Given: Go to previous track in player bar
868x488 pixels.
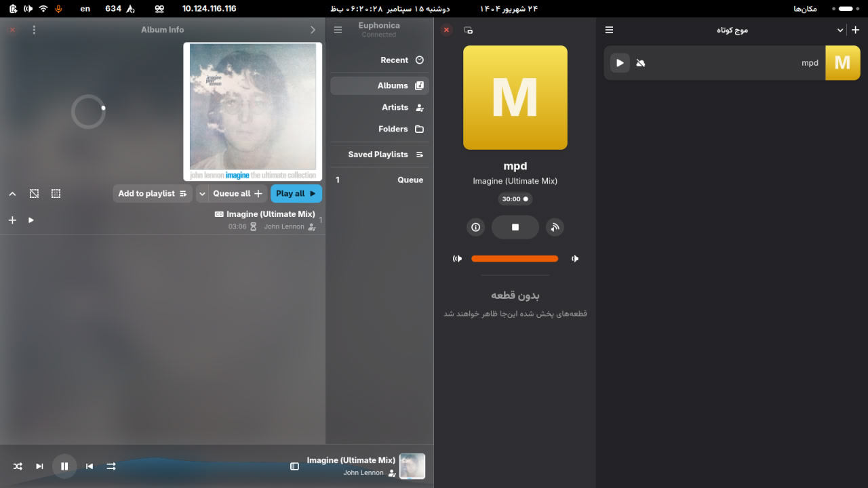Looking at the screenshot, I should pyautogui.click(x=90, y=466).
